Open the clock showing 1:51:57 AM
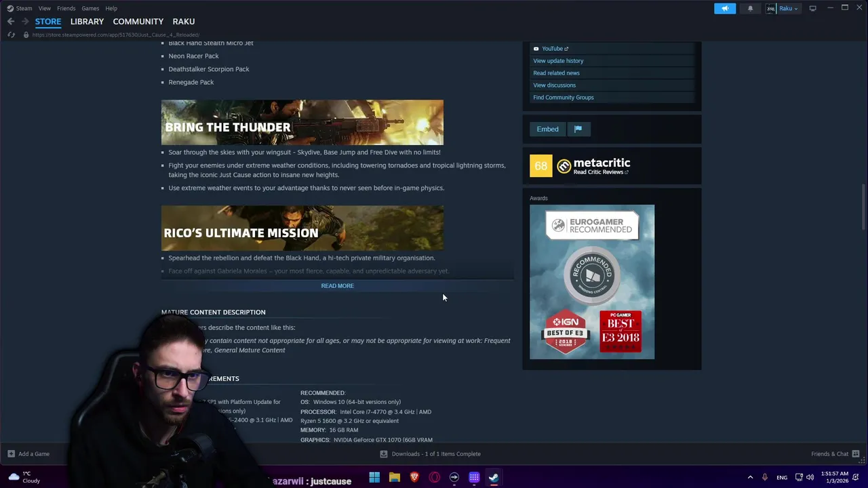This screenshot has width=868, height=488. [x=834, y=478]
